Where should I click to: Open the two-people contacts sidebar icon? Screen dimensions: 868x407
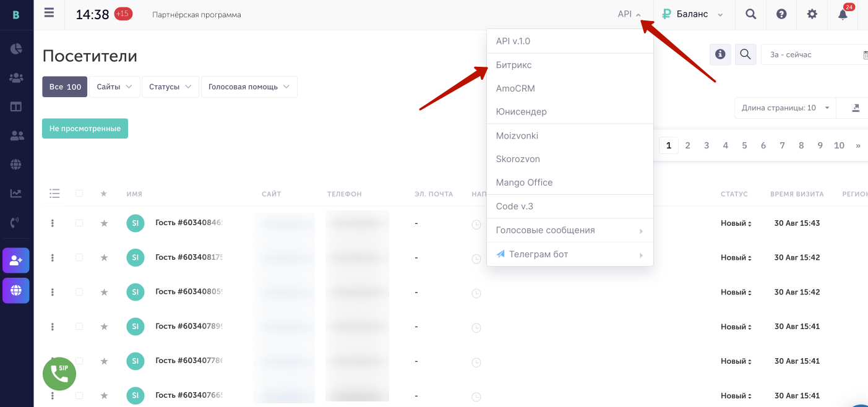tap(16, 135)
